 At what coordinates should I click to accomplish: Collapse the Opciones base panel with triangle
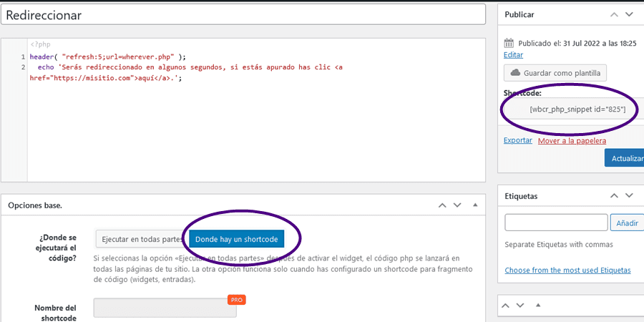click(474, 205)
